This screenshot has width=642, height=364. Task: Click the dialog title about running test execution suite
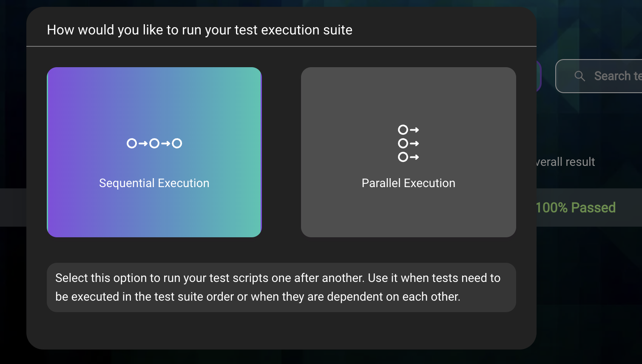199,30
